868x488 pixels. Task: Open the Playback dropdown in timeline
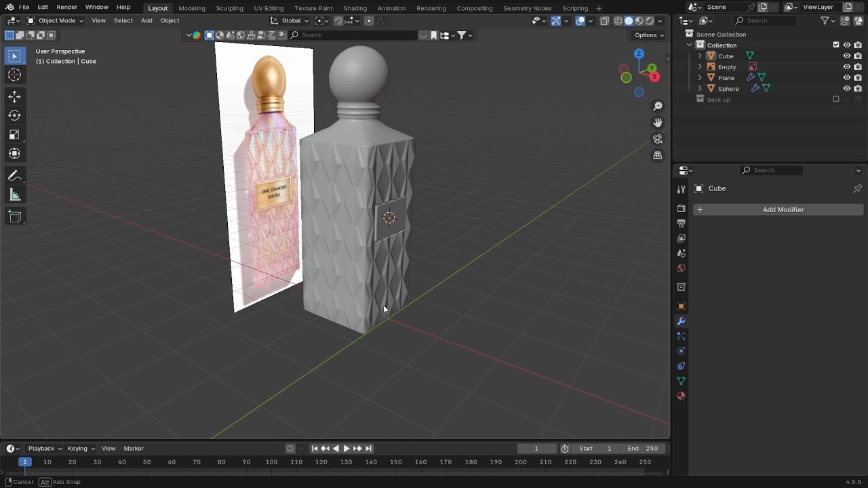(x=45, y=449)
